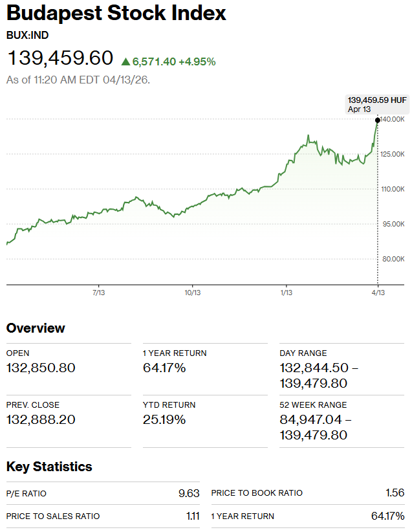Open the Key Statistics section heading
This screenshot has height=532, width=412.
pos(49,467)
